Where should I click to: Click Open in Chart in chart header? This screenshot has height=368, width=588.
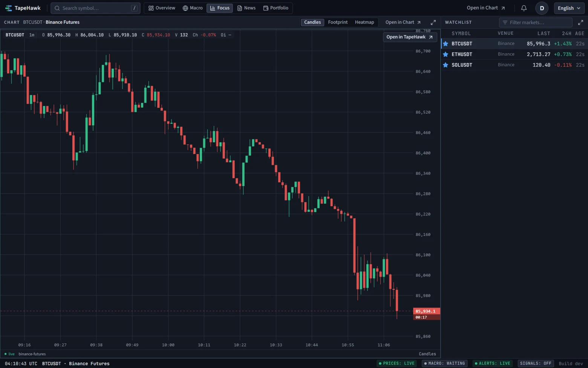point(403,22)
